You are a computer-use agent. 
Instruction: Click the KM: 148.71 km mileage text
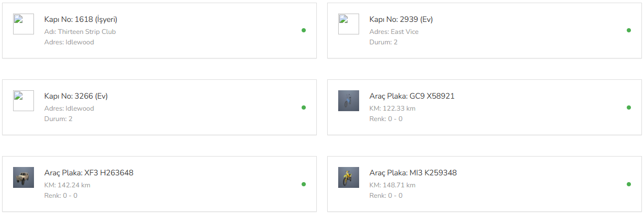(393, 185)
